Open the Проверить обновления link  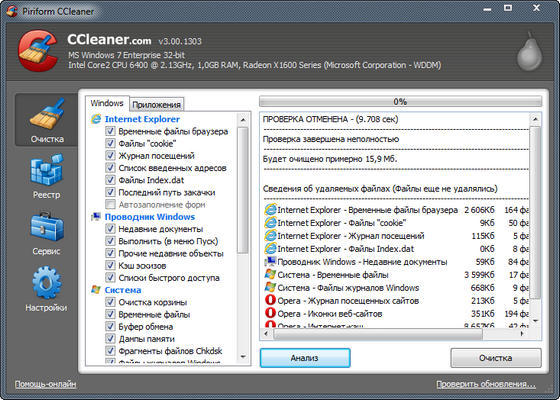(486, 384)
